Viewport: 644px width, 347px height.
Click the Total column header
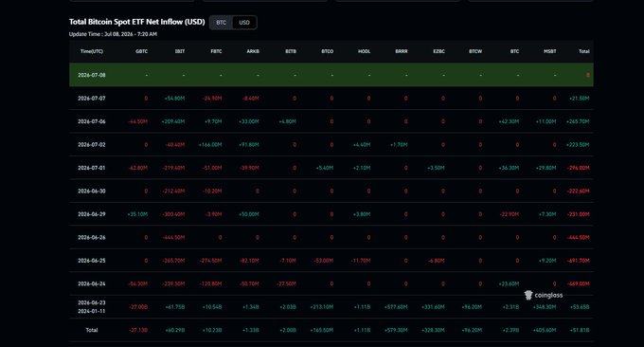click(x=584, y=51)
